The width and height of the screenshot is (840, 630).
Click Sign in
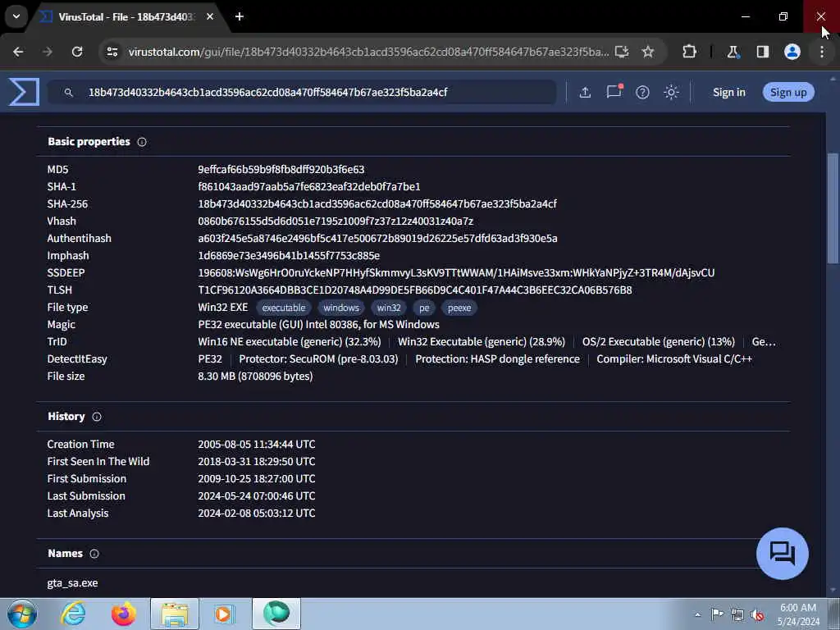tap(729, 92)
